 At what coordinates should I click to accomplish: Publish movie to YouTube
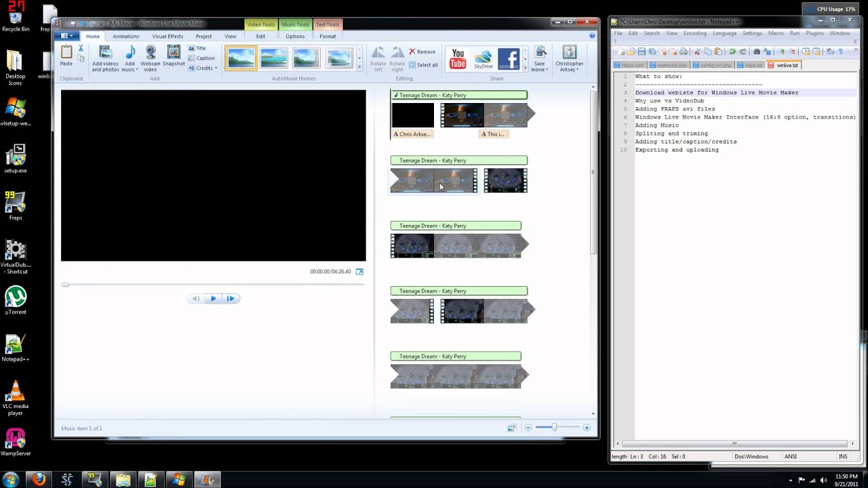click(458, 59)
